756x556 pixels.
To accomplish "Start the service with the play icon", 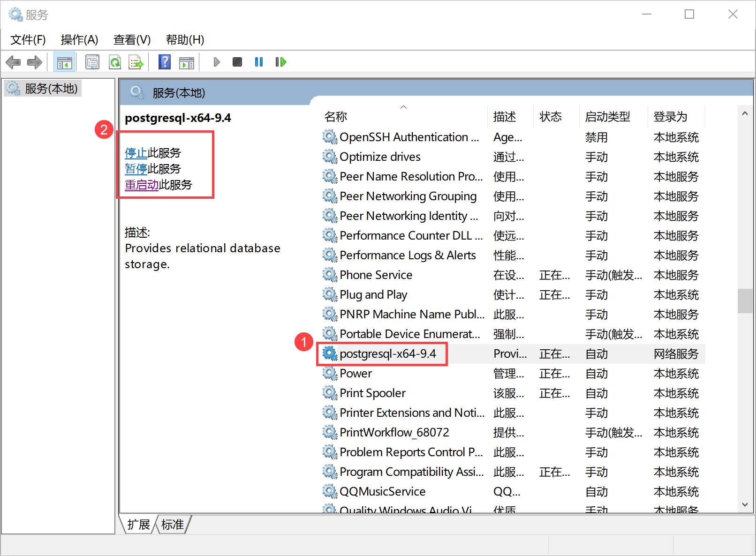I will coord(216,61).
